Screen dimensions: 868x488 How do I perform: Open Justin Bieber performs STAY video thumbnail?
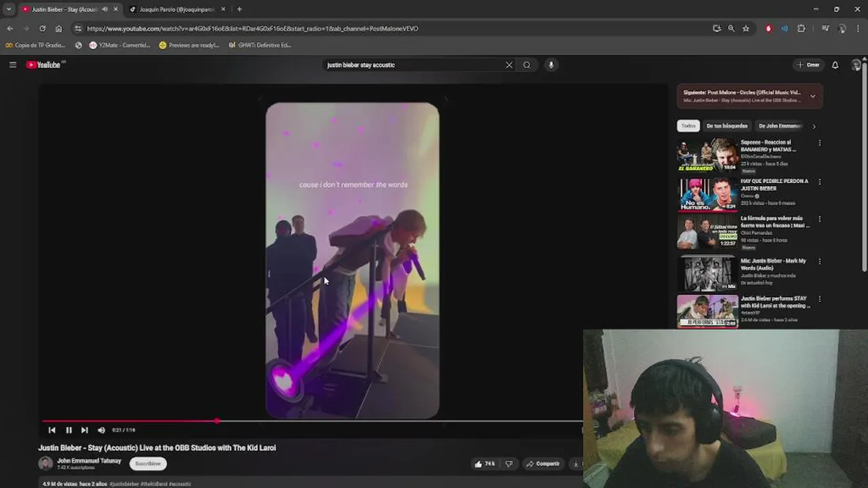pyautogui.click(x=707, y=312)
